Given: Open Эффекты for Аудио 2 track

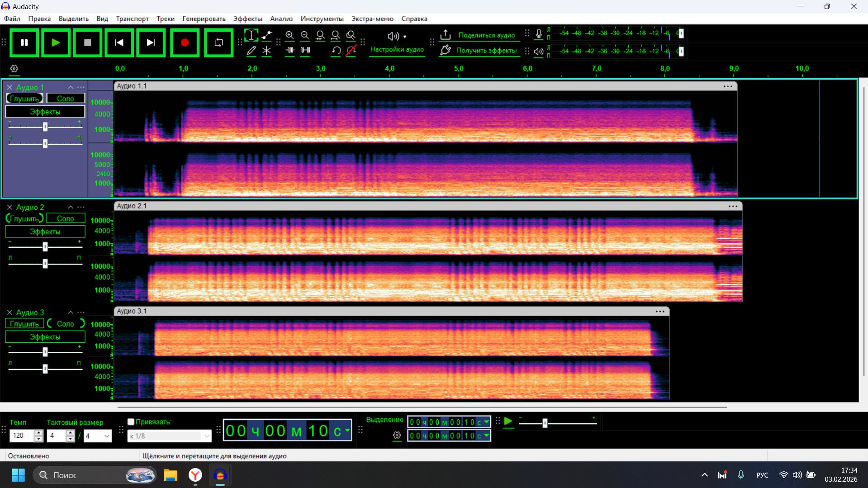Looking at the screenshot, I should (x=45, y=232).
